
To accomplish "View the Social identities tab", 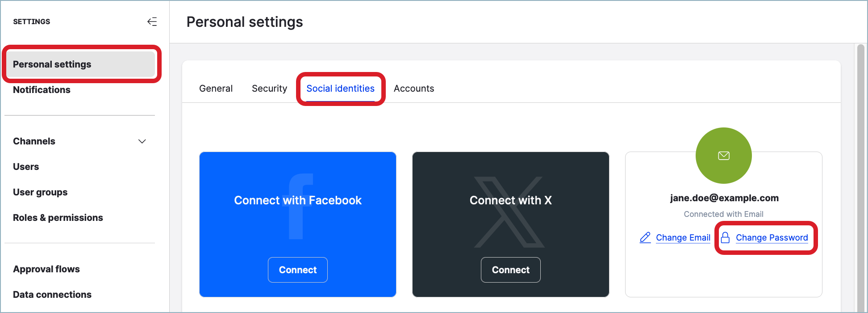I will (340, 88).
